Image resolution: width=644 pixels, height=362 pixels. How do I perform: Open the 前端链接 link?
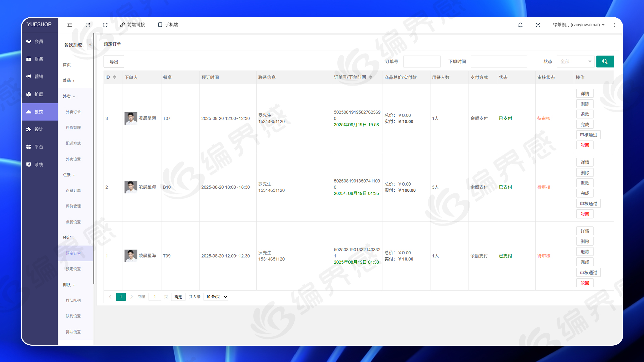point(132,25)
